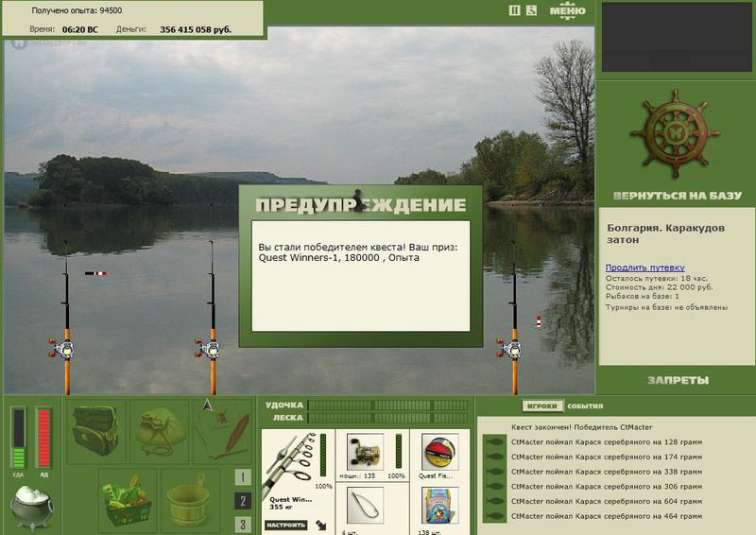Click ВЕРНУТЬСЯ НА БАЗУ label
The image size is (756, 535).
coord(677,196)
